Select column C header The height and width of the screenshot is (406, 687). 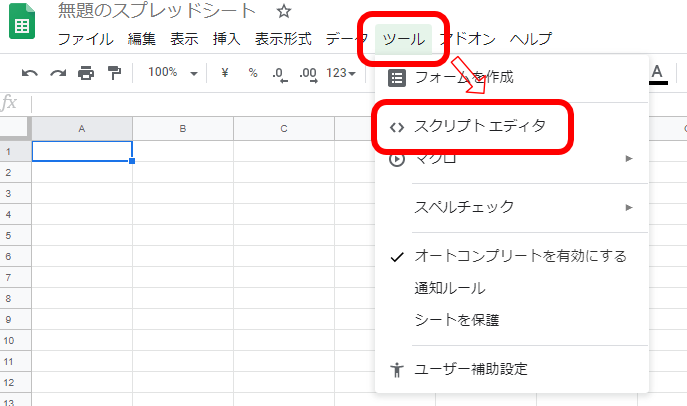point(284,129)
